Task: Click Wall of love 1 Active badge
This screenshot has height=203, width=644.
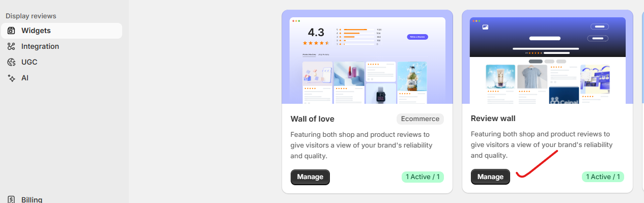Action: 423,177
